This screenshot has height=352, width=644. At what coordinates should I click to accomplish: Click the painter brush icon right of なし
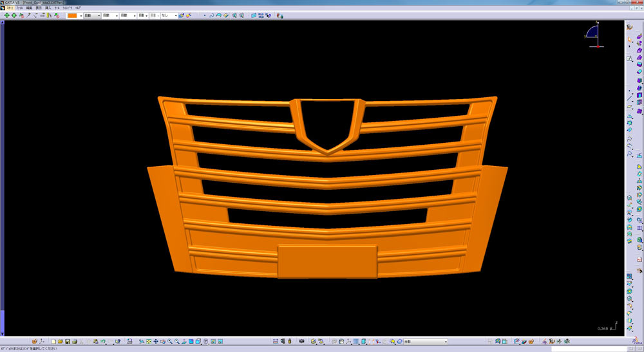[182, 15]
